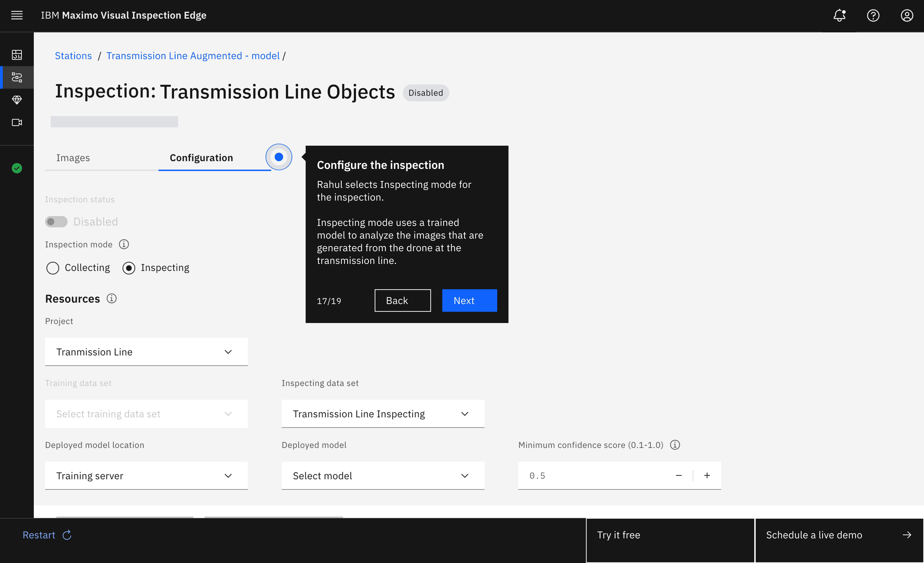
Task: Select the Inspecting radio button
Action: [x=129, y=268]
